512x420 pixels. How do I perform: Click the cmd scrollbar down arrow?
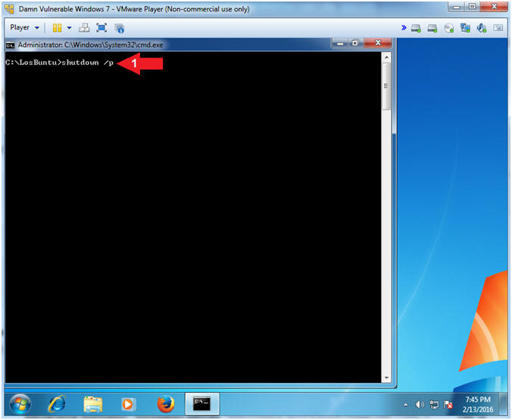386,378
